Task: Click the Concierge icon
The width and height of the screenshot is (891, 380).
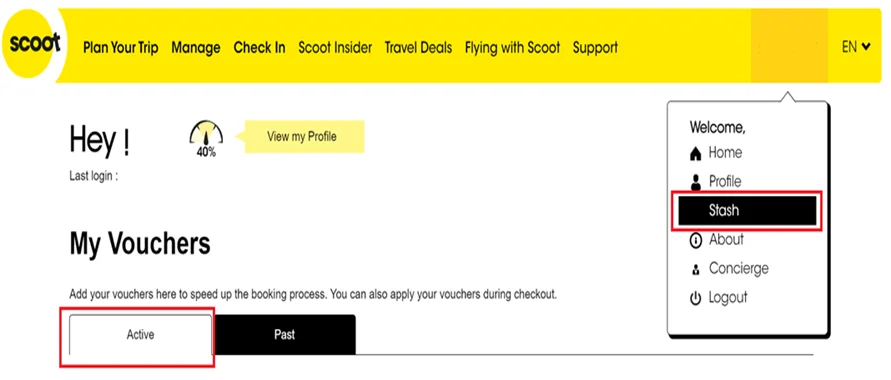Action: click(696, 270)
